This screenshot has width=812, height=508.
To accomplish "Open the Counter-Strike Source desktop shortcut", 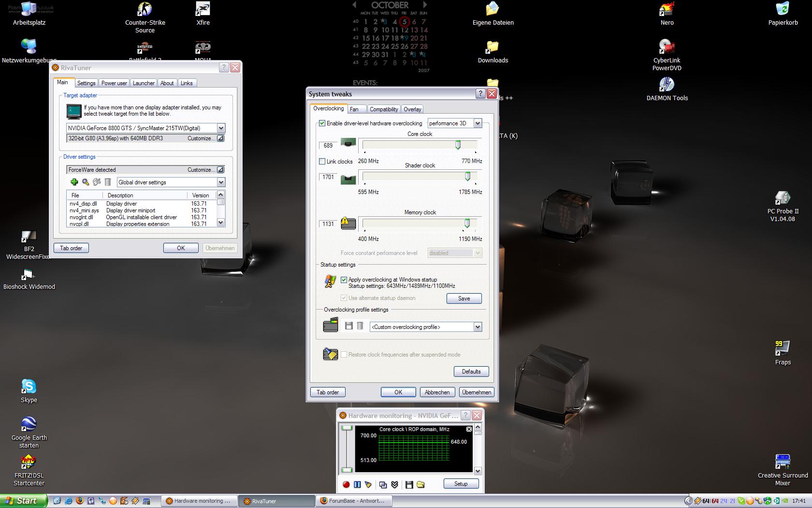I will [145, 18].
